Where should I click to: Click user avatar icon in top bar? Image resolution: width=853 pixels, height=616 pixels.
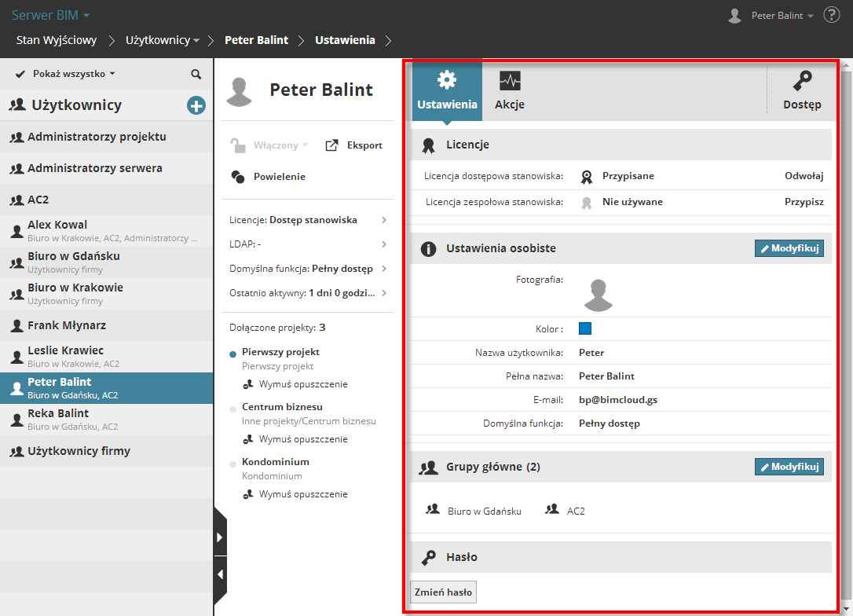[x=734, y=16]
